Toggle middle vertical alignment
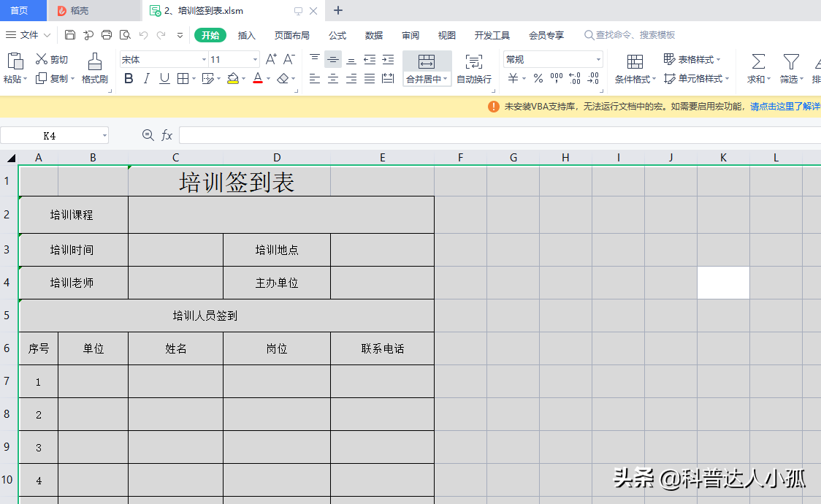The width and height of the screenshot is (821, 504). (x=333, y=59)
